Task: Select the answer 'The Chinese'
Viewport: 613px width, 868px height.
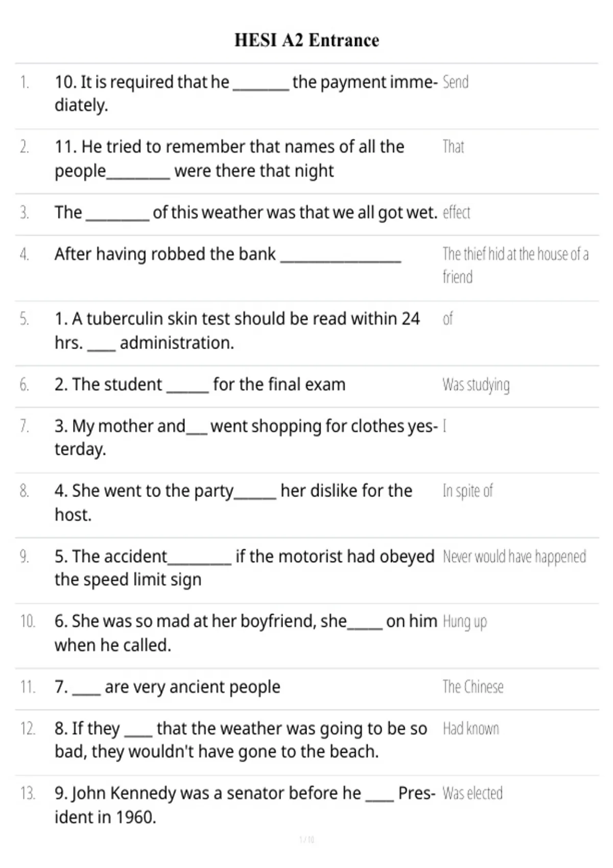Action: pyautogui.click(x=473, y=687)
